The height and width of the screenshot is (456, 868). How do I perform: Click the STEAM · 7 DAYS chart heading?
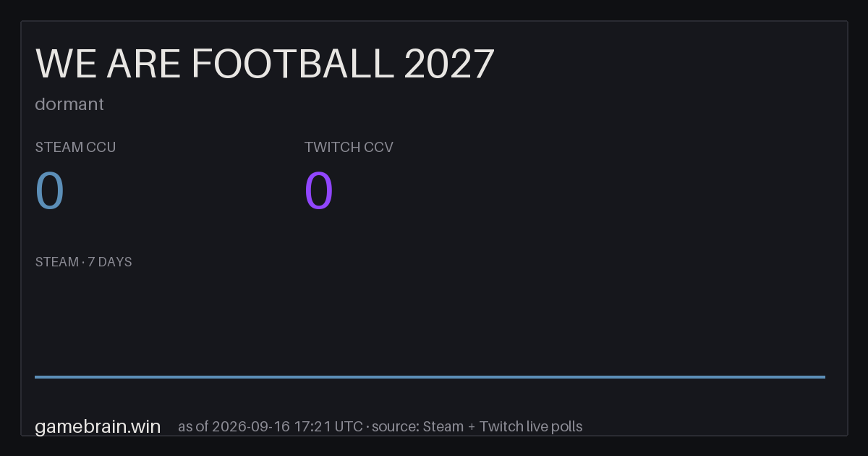[x=83, y=262]
